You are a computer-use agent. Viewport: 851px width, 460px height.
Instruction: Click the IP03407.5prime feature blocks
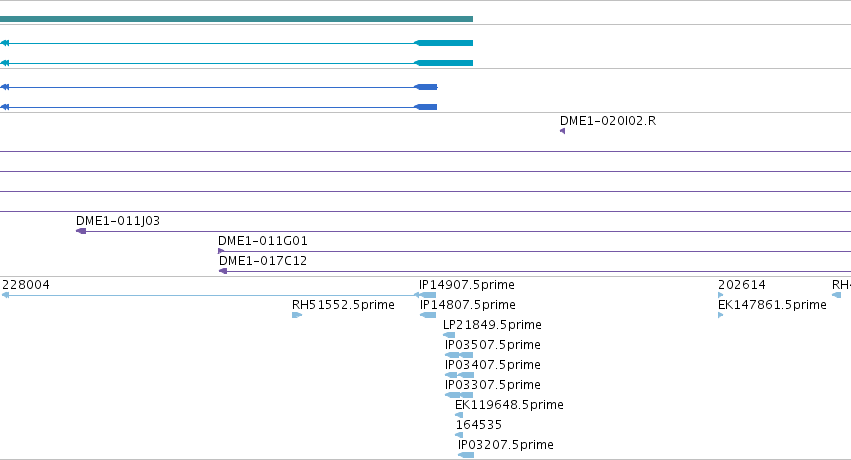[460, 375]
